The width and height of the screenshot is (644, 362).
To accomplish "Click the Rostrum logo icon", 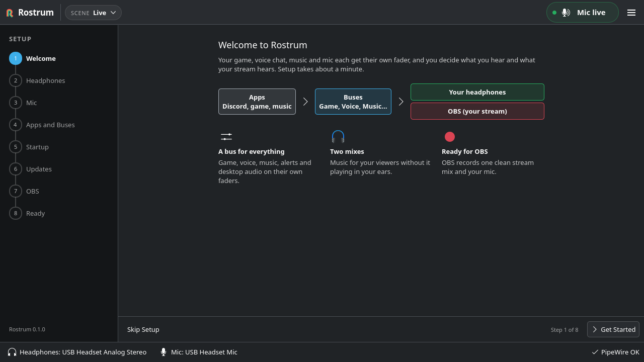I will 10,13.
